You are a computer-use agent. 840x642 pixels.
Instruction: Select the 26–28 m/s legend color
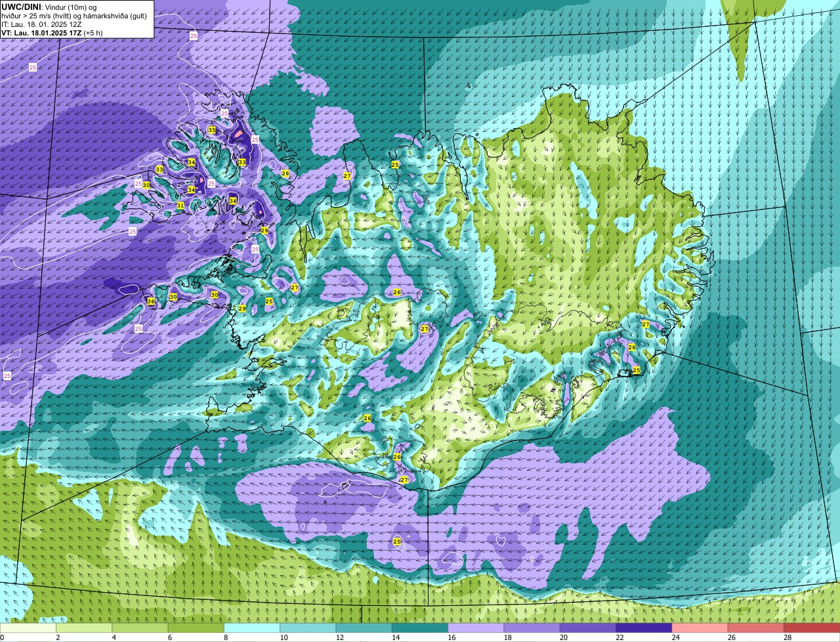pos(756,628)
